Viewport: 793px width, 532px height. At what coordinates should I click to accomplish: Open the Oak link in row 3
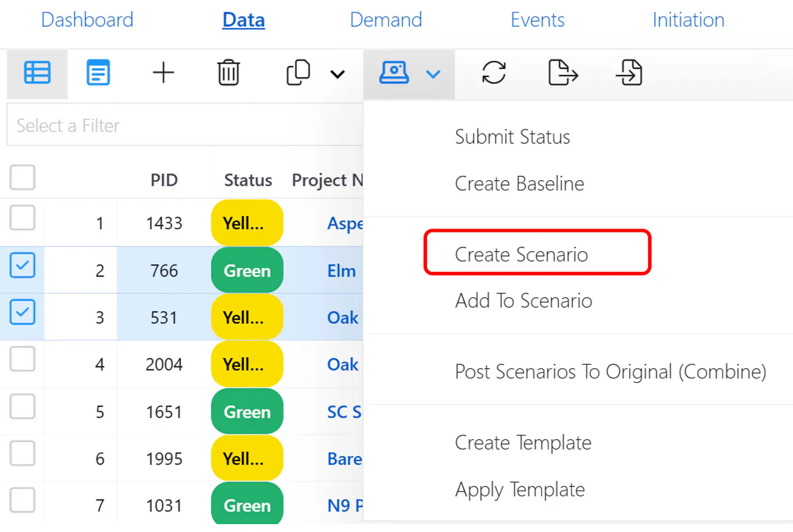click(343, 317)
